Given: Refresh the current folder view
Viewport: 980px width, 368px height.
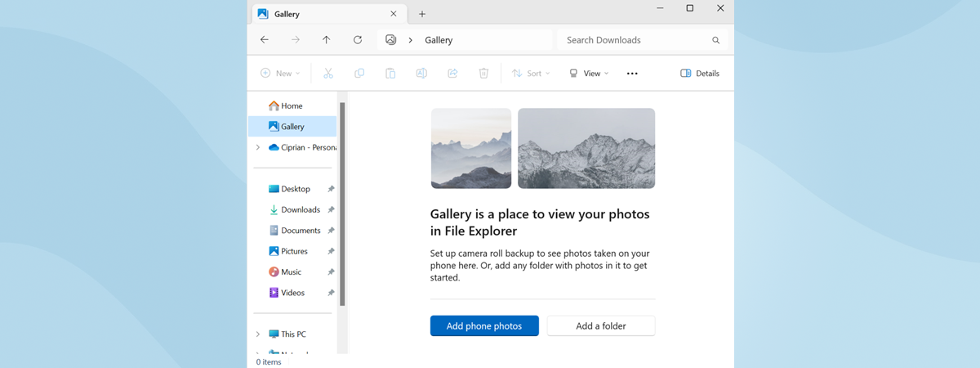Looking at the screenshot, I should (x=358, y=40).
